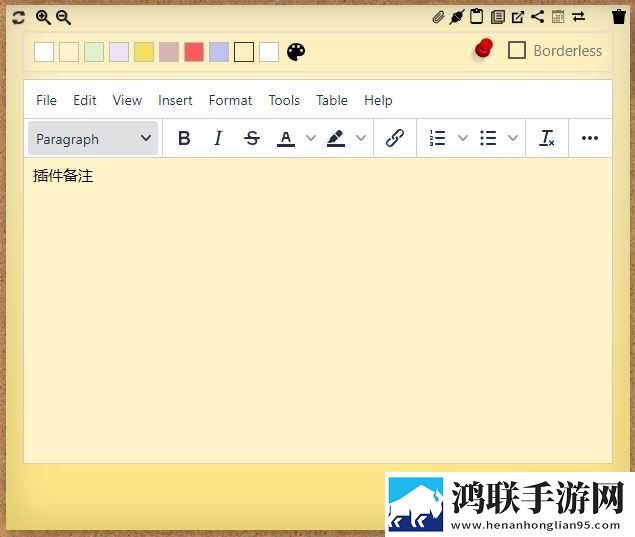The image size is (635, 537).
Task: Apply the highlight background color button
Action: click(336, 138)
